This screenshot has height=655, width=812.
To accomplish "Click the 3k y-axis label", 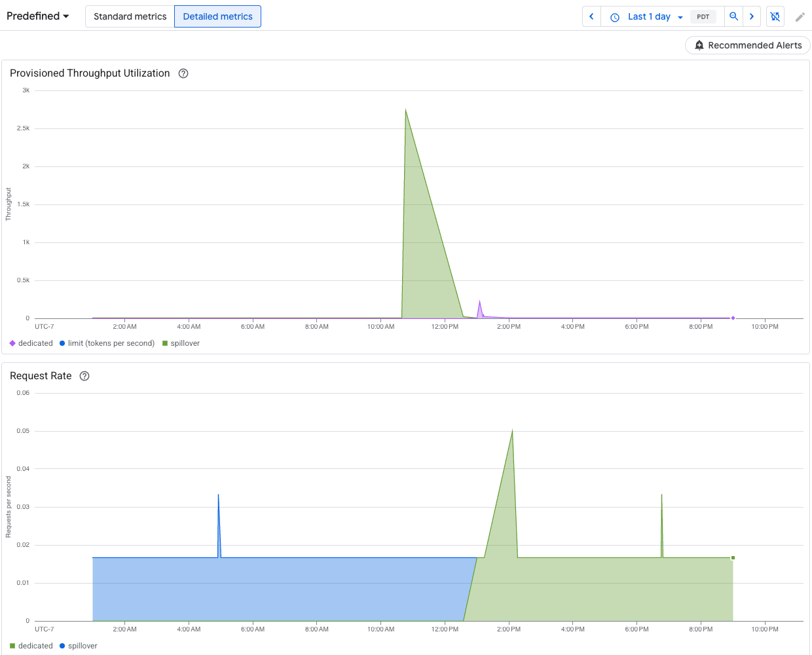I will pos(26,90).
